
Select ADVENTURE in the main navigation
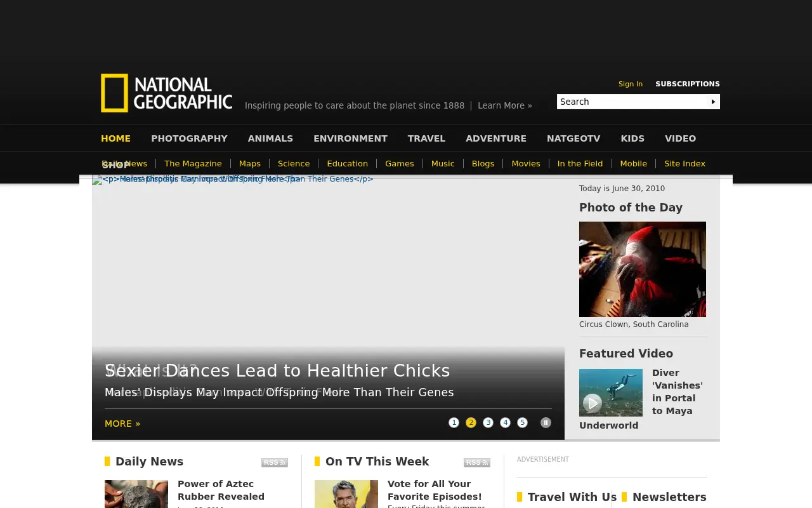pyautogui.click(x=496, y=138)
